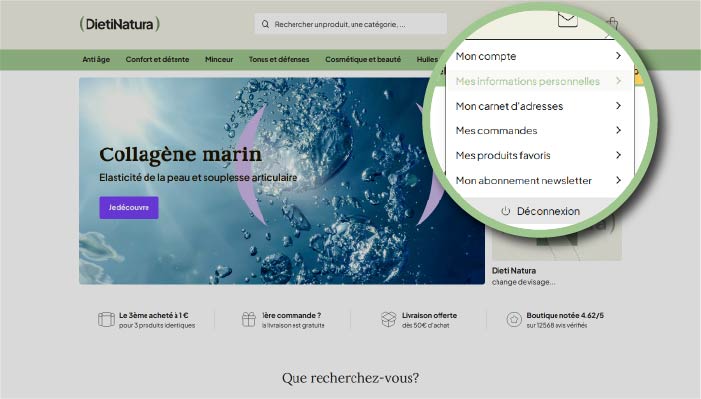This screenshot has height=399, width=701.
Task: Click the Déconnexion button
Action: coord(540,211)
